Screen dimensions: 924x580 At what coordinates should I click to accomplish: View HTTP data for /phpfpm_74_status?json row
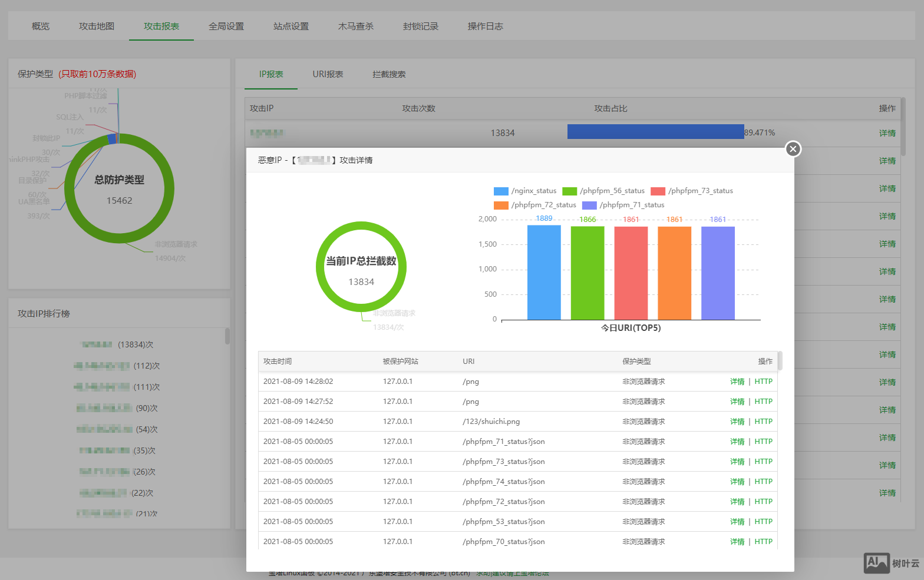763,482
